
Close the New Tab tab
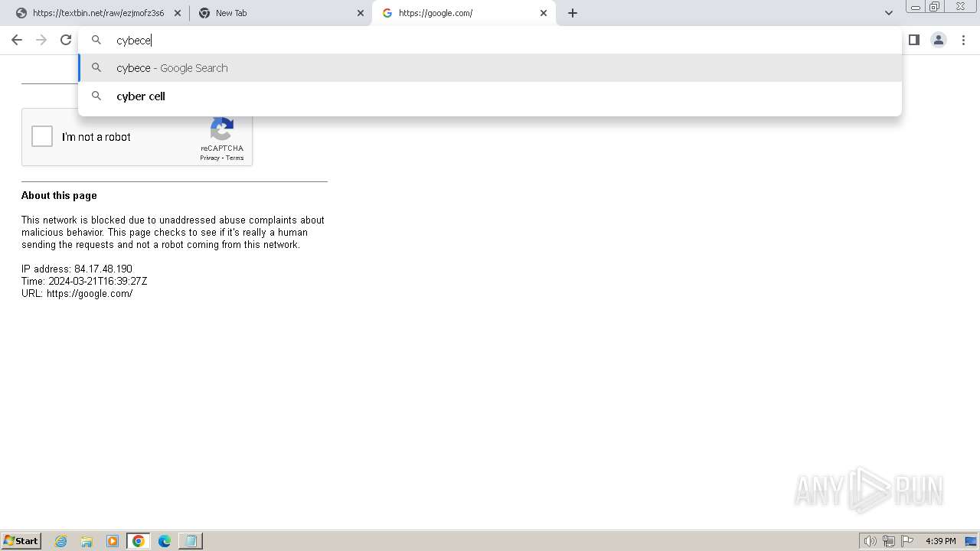pyautogui.click(x=361, y=13)
